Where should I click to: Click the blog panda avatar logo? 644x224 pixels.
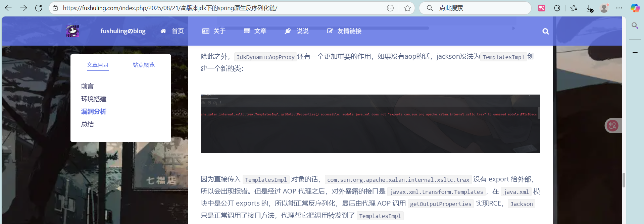point(72,31)
